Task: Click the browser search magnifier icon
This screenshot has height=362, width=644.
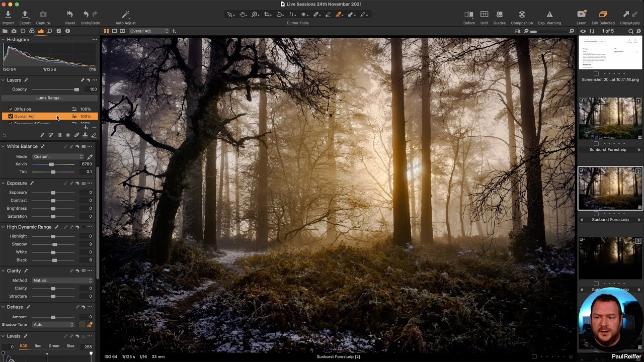Action: [x=631, y=31]
